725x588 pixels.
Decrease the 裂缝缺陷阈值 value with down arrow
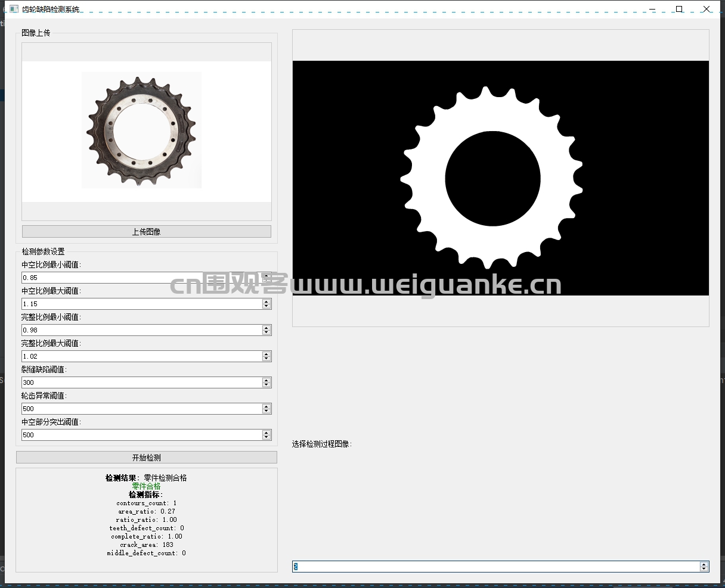click(267, 385)
